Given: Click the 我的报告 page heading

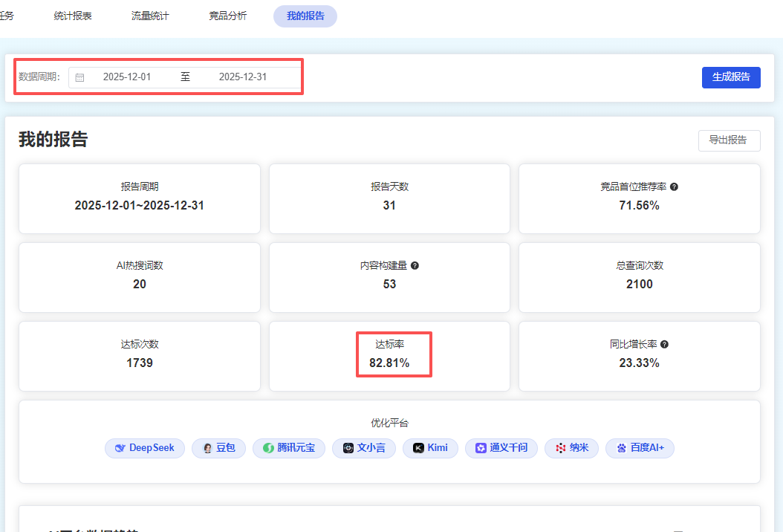Looking at the screenshot, I should point(53,140).
